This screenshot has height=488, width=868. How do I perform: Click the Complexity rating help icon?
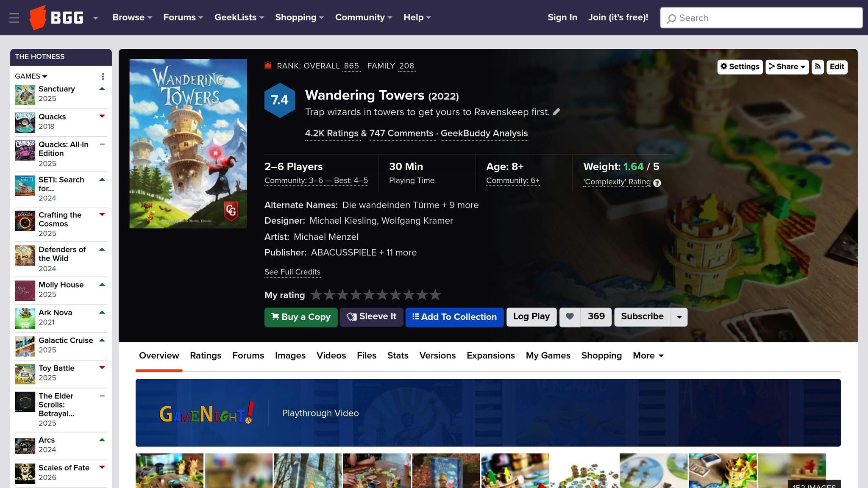pos(657,183)
